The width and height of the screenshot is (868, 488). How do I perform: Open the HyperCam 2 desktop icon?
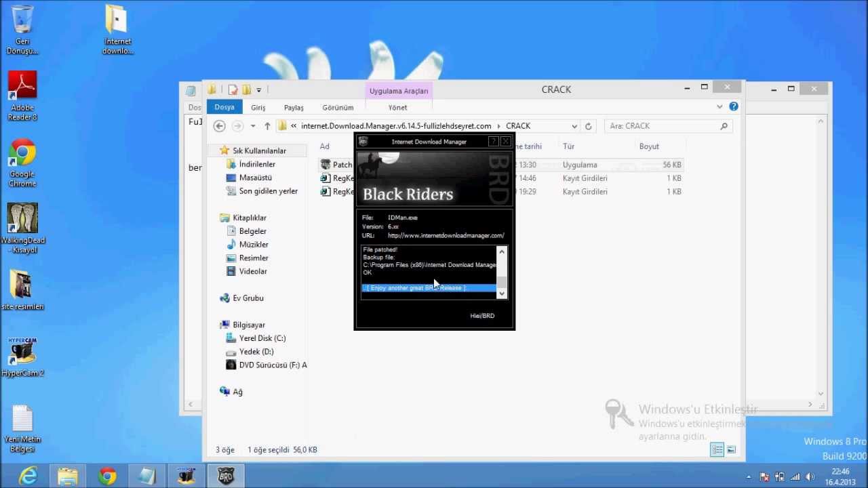coord(22,357)
